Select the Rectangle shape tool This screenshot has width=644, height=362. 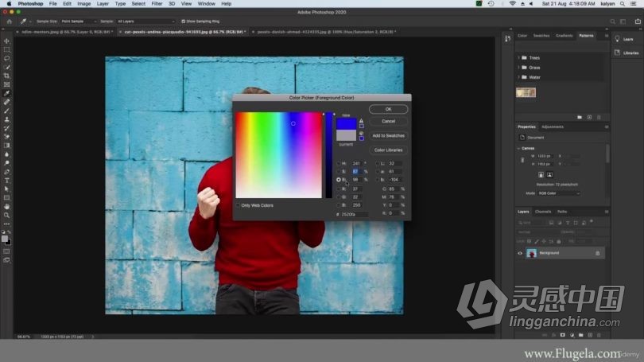(x=6, y=197)
